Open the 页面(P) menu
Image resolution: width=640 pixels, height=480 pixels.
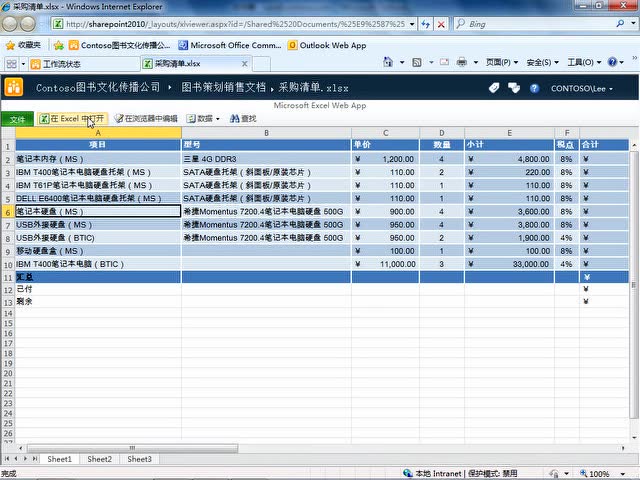pos(502,62)
